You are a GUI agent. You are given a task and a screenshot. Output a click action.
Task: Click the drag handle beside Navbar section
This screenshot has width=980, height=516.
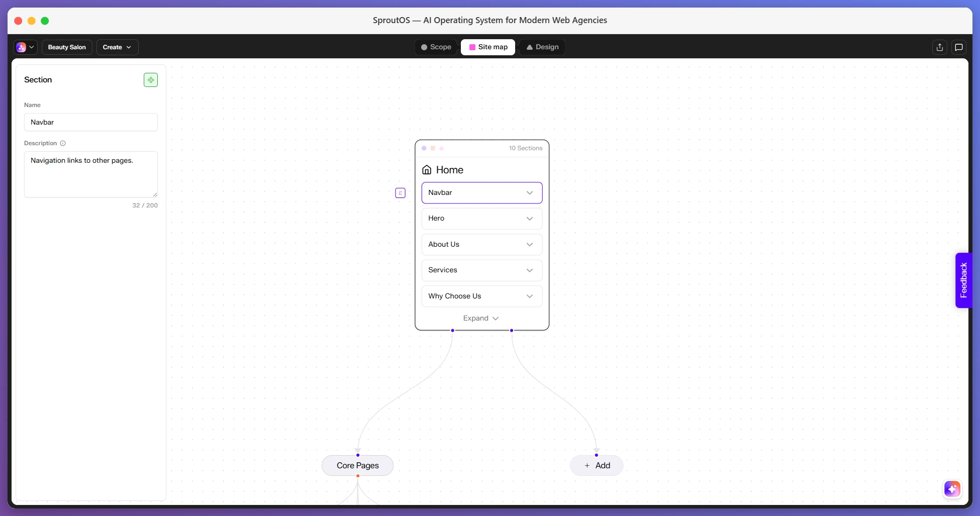[x=401, y=193]
